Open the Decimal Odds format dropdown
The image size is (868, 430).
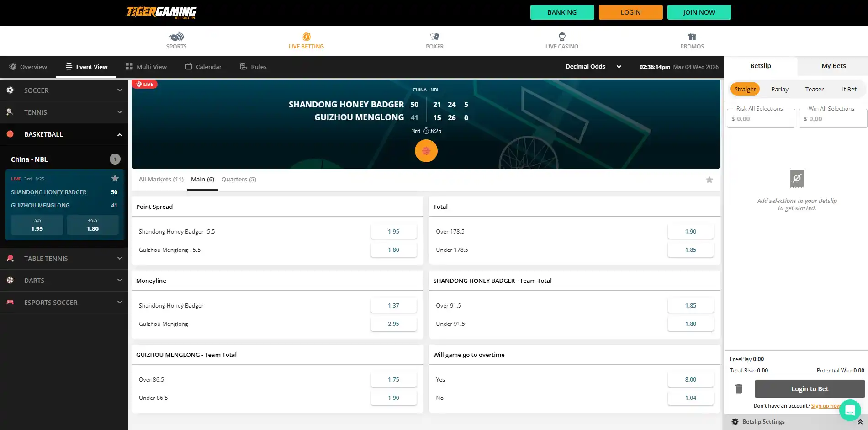click(x=593, y=67)
